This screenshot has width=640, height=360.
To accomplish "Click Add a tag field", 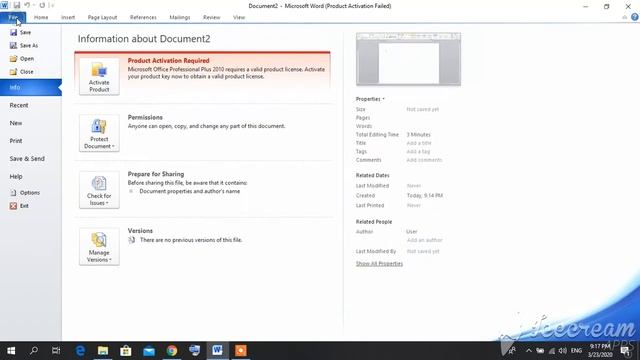I will click(x=418, y=152).
